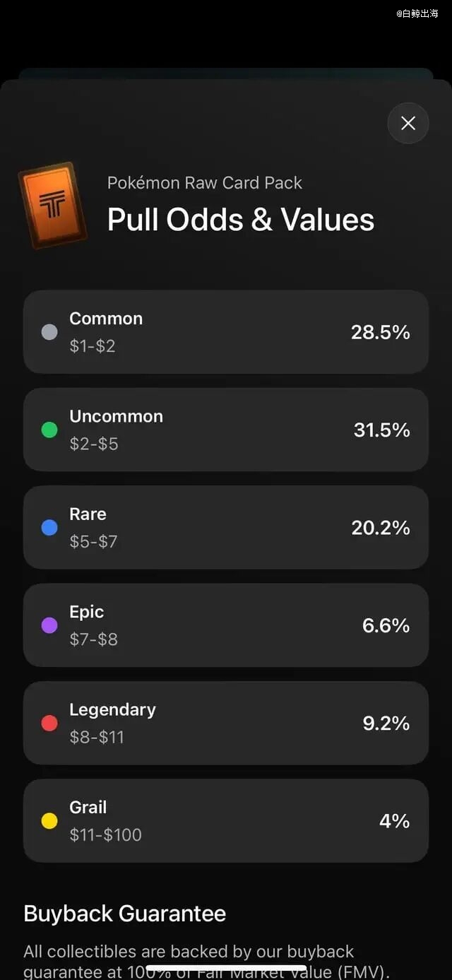The width and height of the screenshot is (452, 980).
Task: Click the green Uncommon rarity dot
Action: pos(49,430)
